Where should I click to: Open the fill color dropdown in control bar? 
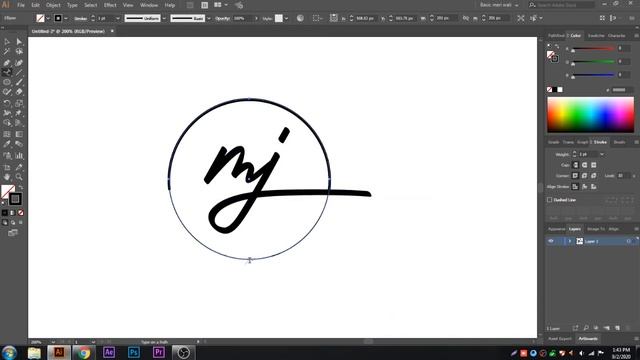48,18
